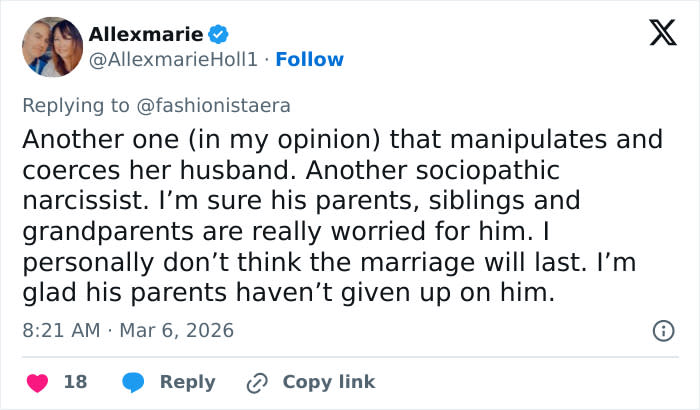The height and width of the screenshot is (410, 700).
Task: Open the @fashionistaera mention link
Action: [220, 103]
